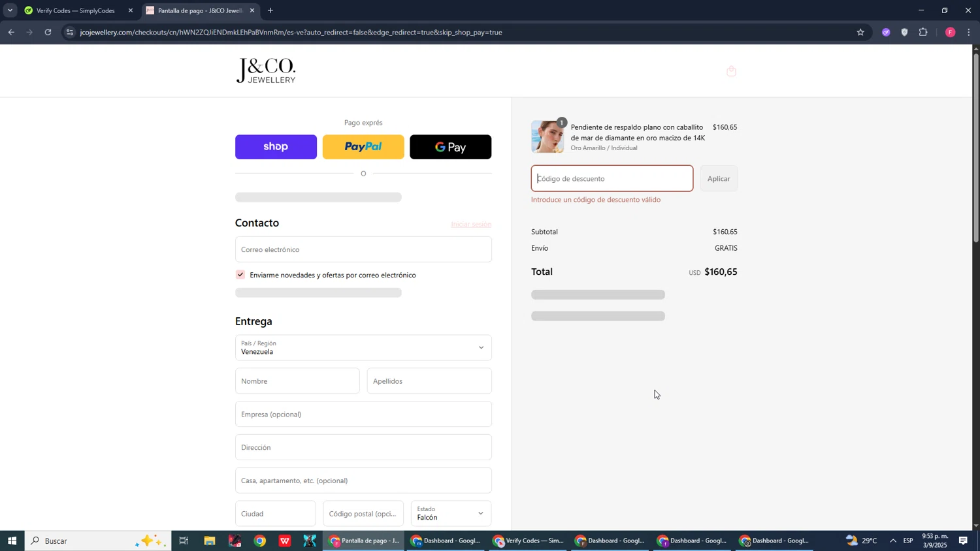Bookmark this page with the star icon
980x551 pixels.
click(x=860, y=32)
